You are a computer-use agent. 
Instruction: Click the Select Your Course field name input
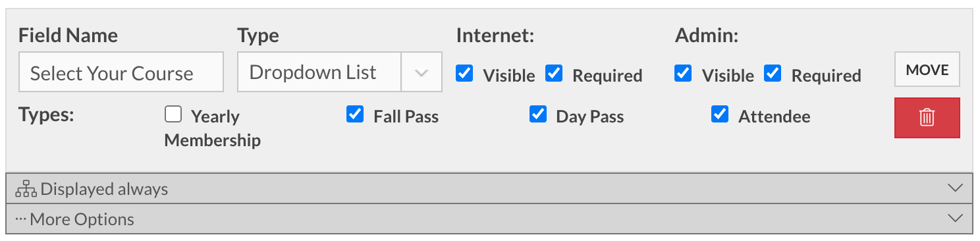pos(121,72)
